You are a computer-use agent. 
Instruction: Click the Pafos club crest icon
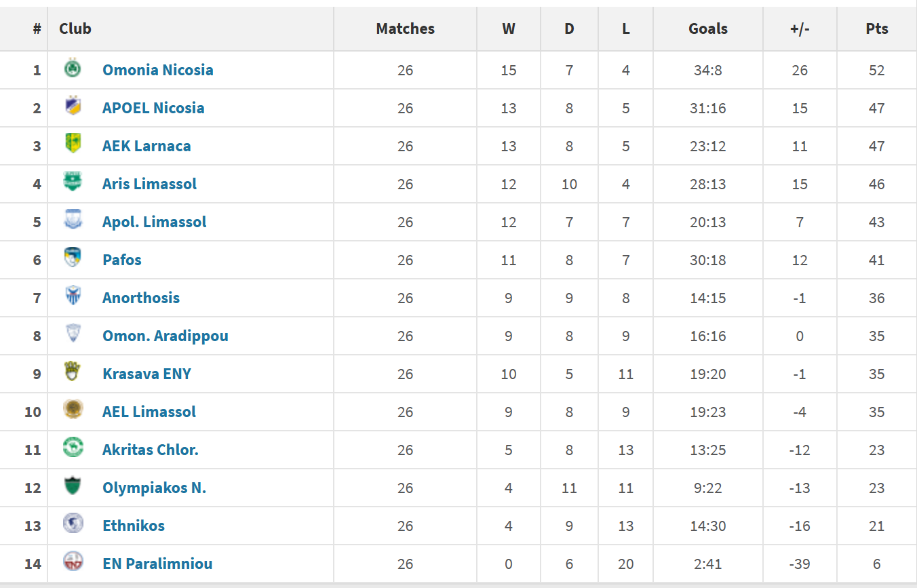73,259
